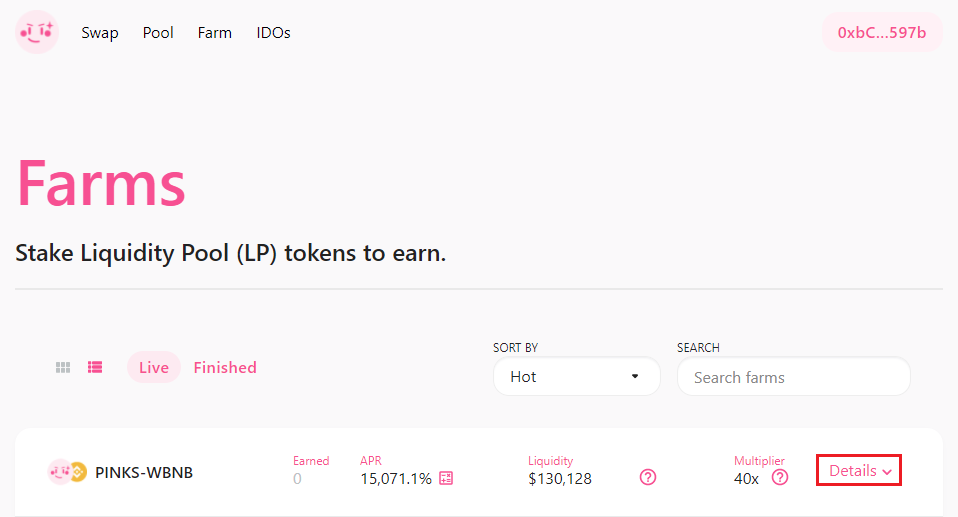Open the APR calculator icon
Viewport: 958px width, 517px height.
[446, 479]
